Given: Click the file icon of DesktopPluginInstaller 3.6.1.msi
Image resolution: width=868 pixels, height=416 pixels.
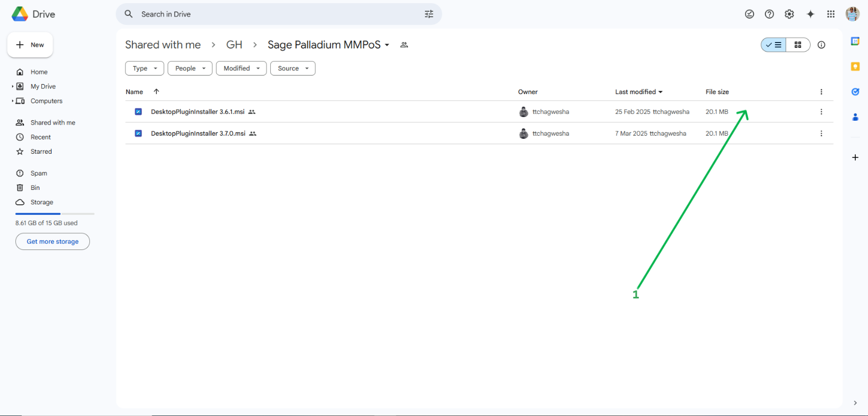Looking at the screenshot, I should click(x=138, y=112).
